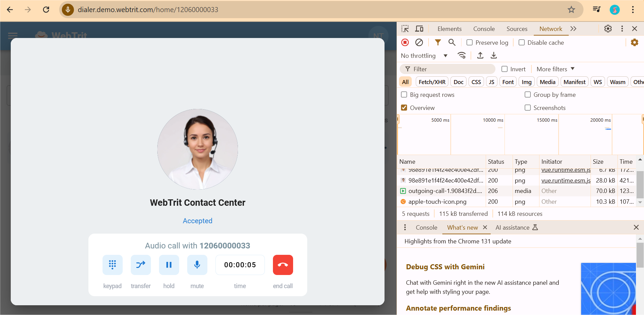This screenshot has width=644, height=315.
Task: Click inside the network Filter field
Action: pyautogui.click(x=447, y=69)
